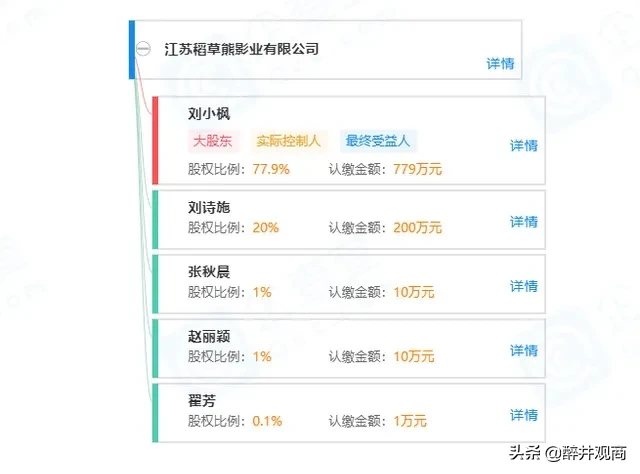Click 刘诗施's 20% equity ratio
Image resolution: width=640 pixels, height=474 pixels.
click(265, 228)
